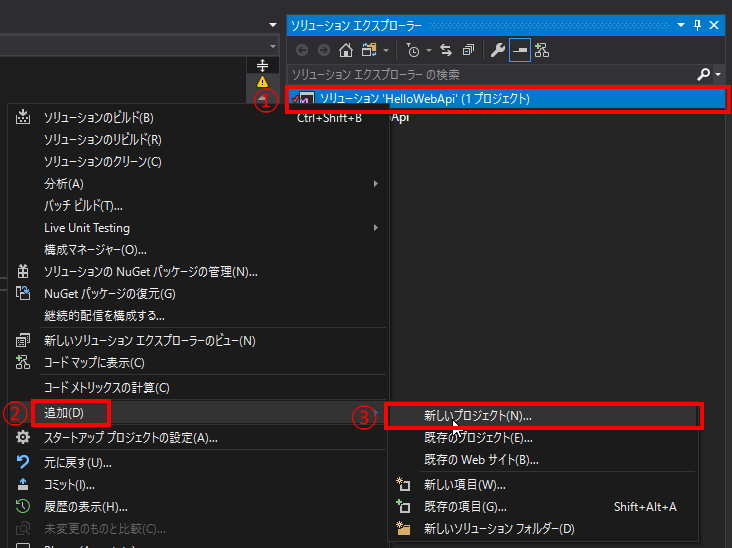Expand the Live Unit Testing submenu

point(198,228)
